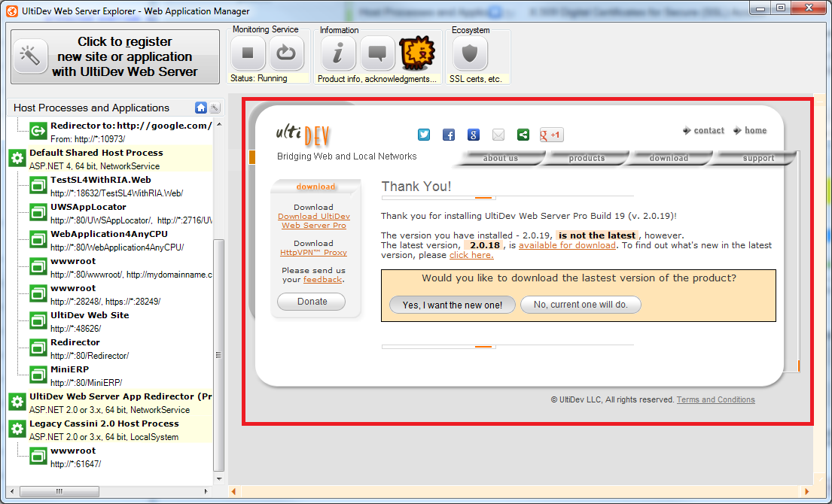Click 'Yes, I want the new one!'
Screen dimensions: 832x504
(x=452, y=305)
